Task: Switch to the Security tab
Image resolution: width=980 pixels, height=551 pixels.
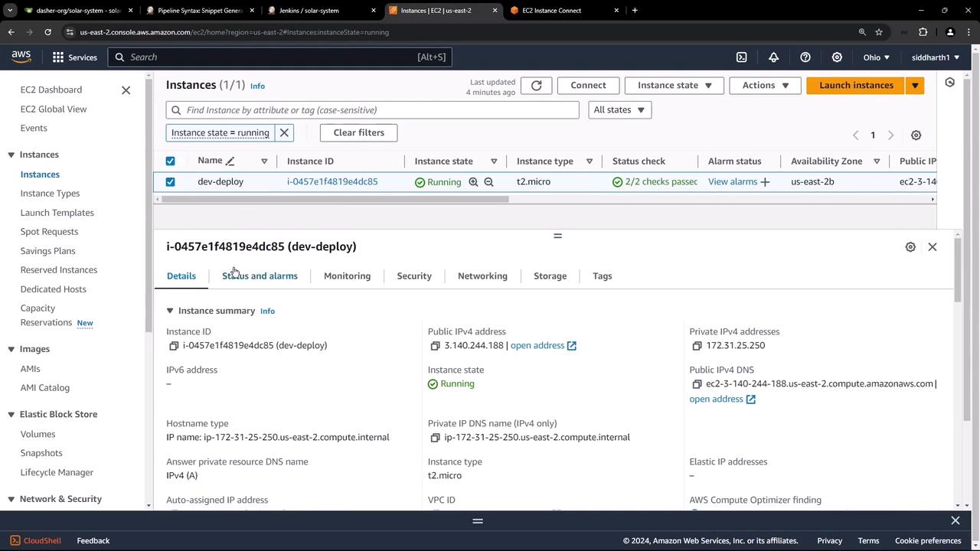Action: pyautogui.click(x=414, y=276)
